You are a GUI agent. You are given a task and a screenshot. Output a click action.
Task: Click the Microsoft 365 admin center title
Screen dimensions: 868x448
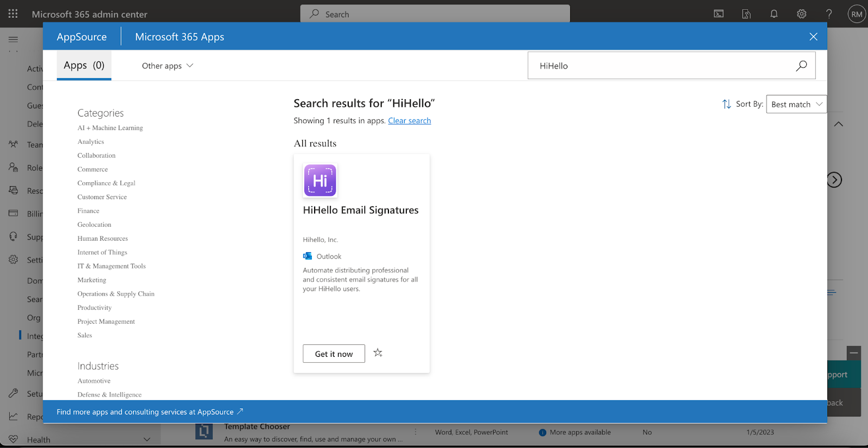pos(90,14)
